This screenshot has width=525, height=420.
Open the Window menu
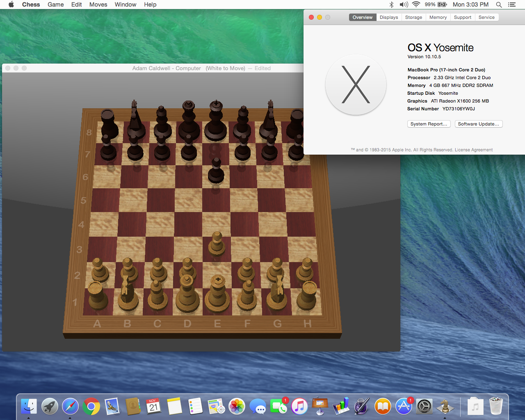[x=126, y=5]
